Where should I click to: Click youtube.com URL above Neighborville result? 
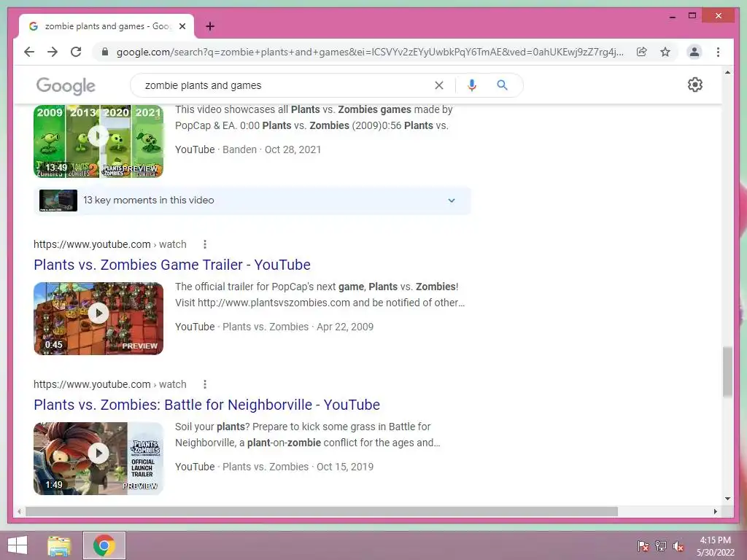[x=109, y=384]
